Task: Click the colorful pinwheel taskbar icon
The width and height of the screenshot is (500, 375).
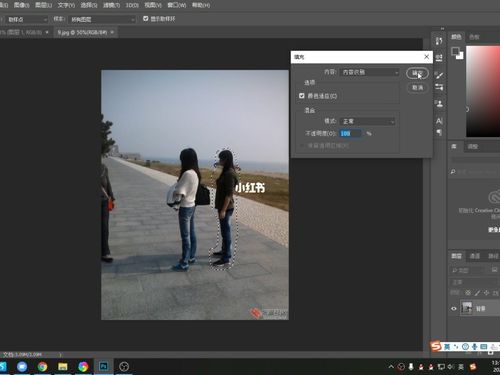Action: pyautogui.click(x=83, y=367)
